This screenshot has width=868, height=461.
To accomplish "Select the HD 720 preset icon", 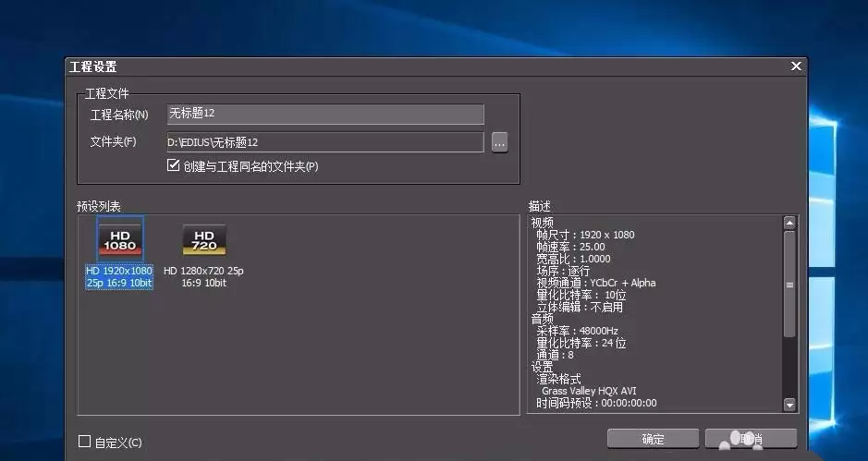I will [203, 239].
